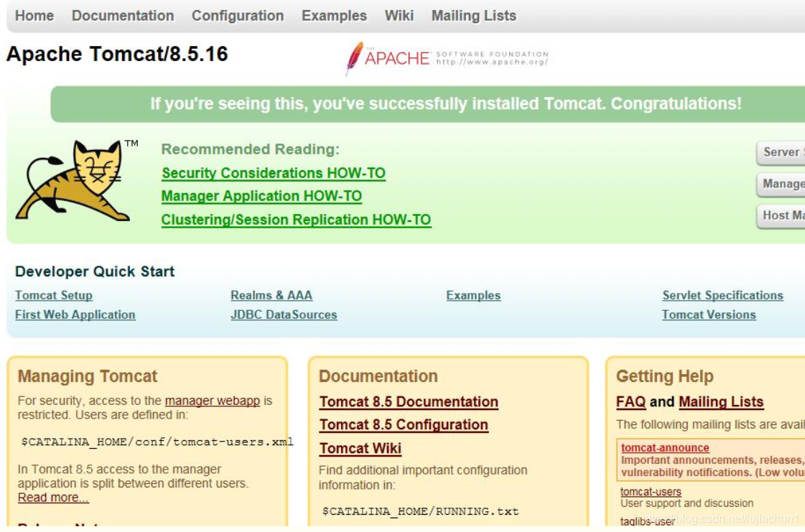Click the Server Status button
805x532 pixels.
pyautogui.click(x=781, y=152)
